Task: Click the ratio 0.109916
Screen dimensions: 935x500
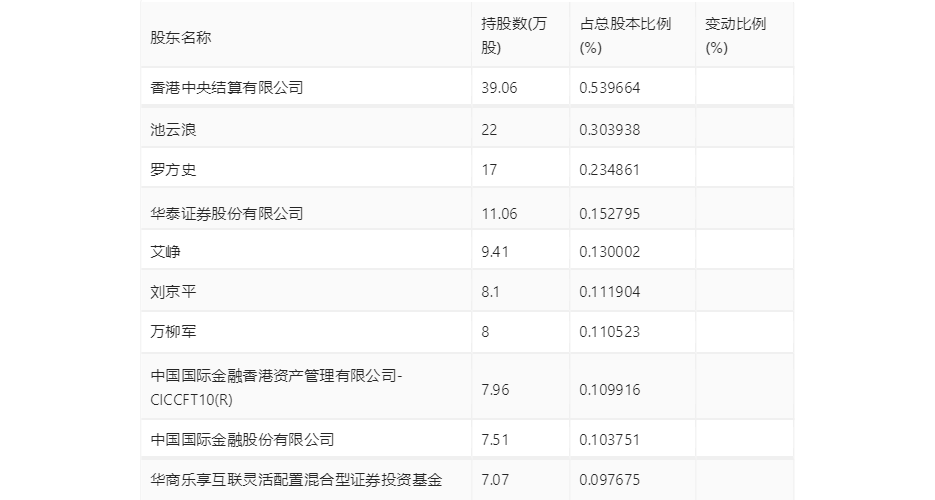Action: [x=609, y=390]
